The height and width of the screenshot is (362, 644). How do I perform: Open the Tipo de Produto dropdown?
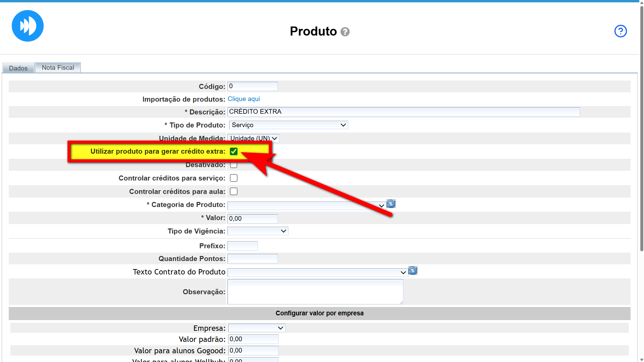tap(288, 125)
